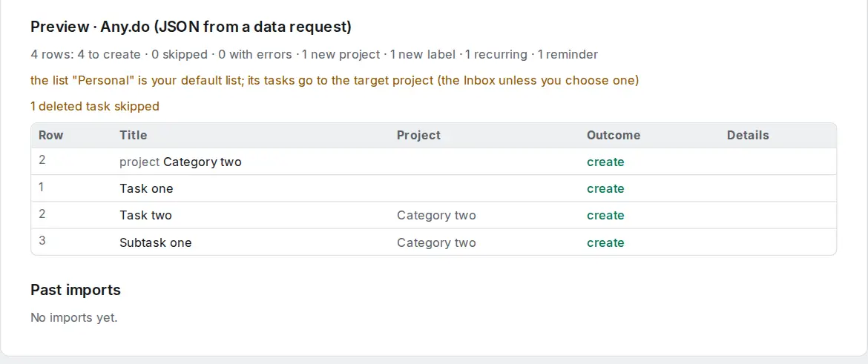The height and width of the screenshot is (364, 868).
Task: Select the 'Task two' title cell
Action: coord(145,215)
